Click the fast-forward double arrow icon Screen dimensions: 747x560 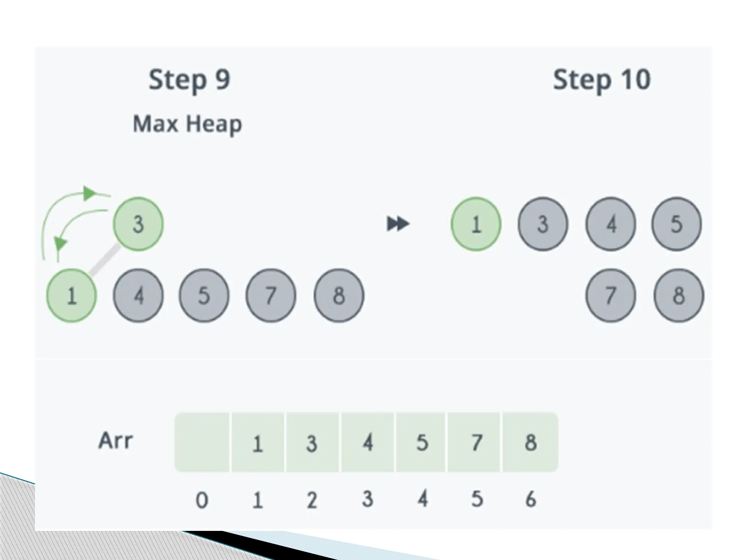click(398, 223)
